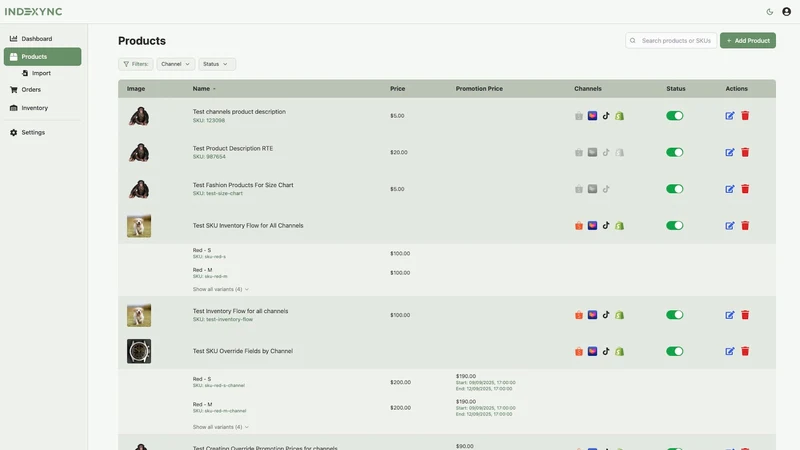800x450 pixels.
Task: Click Lazada icon in Test SKU Override Fields row
Action: pyautogui.click(x=592, y=351)
